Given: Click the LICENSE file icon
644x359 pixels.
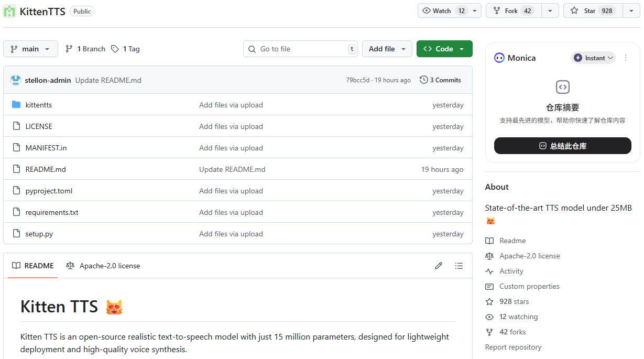Looking at the screenshot, I should click(16, 126).
